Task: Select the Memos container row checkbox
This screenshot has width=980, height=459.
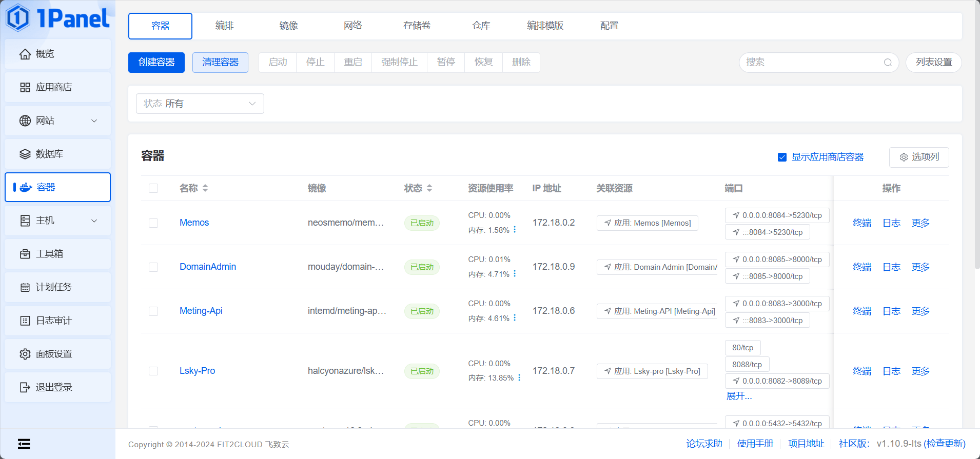Action: pos(153,223)
